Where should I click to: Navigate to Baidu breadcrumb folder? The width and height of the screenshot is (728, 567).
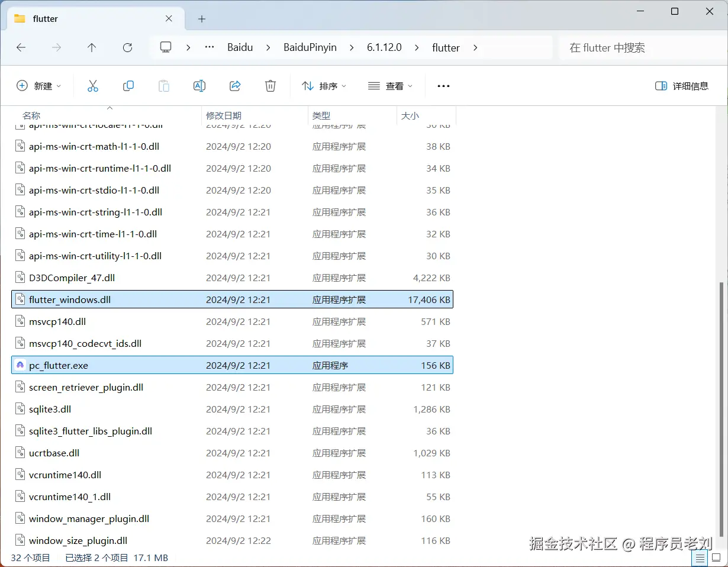tap(240, 47)
